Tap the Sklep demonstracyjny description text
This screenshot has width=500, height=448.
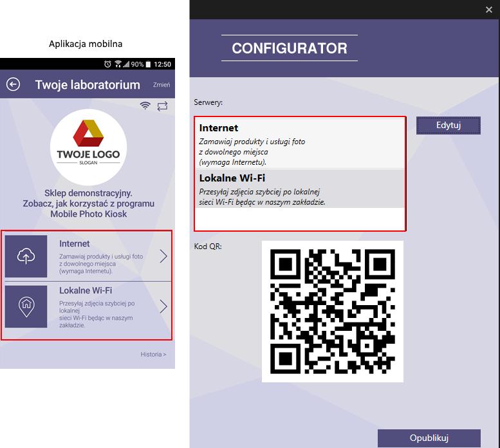tap(89, 203)
